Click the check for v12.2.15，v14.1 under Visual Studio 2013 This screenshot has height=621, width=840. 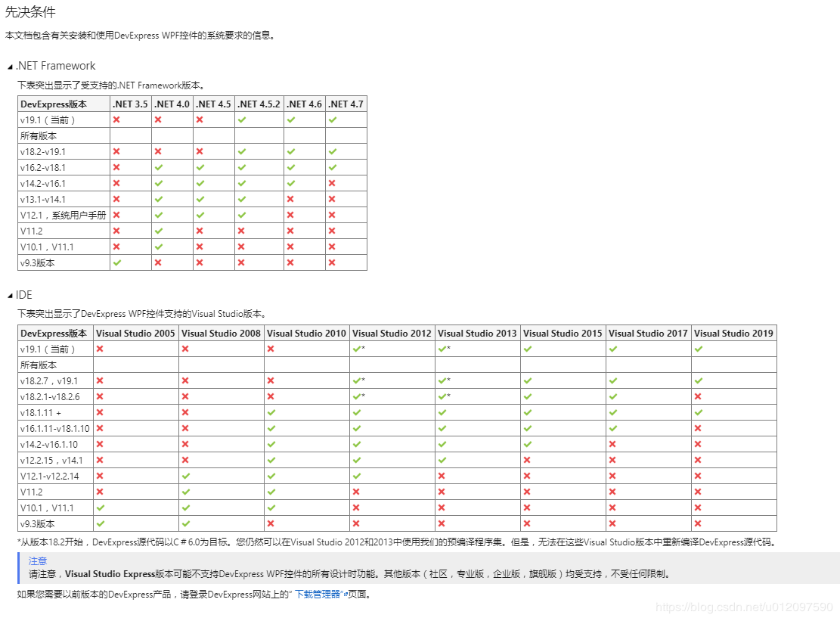[x=442, y=460]
